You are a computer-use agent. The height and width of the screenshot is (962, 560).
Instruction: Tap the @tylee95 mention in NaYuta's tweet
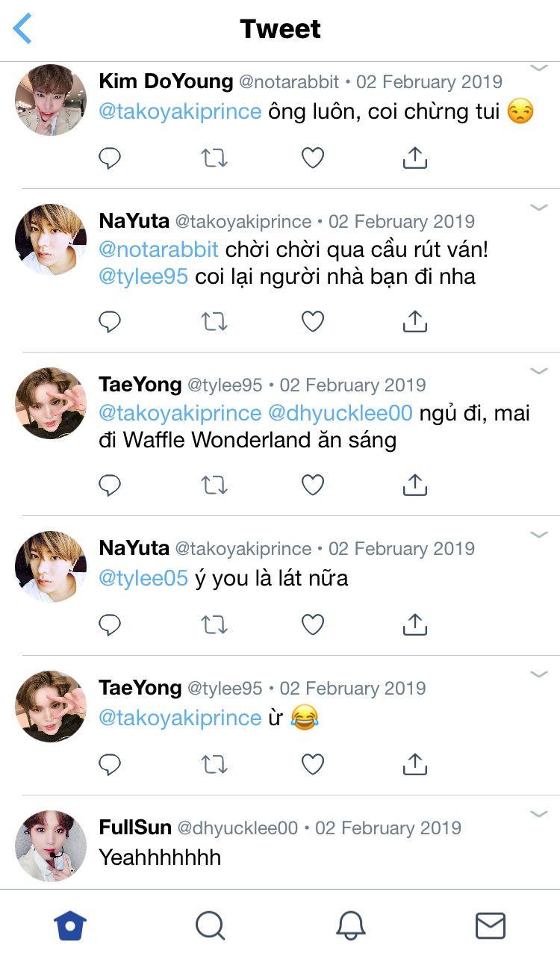pyautogui.click(x=143, y=276)
